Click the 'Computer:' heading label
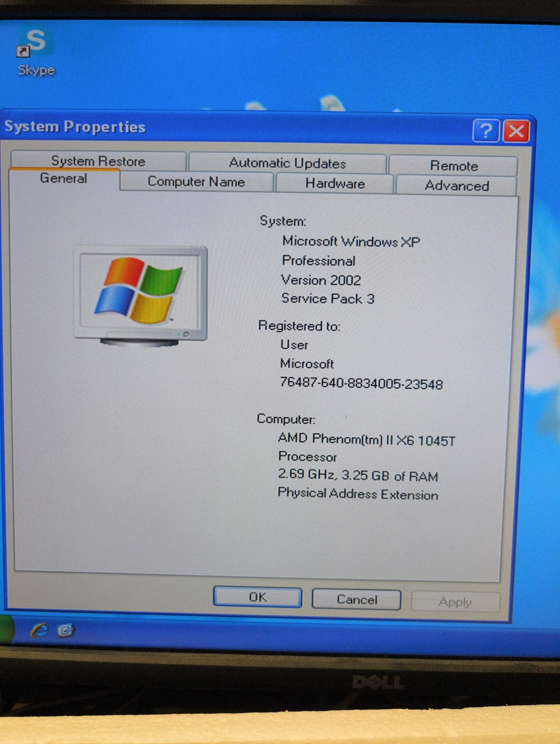Image resolution: width=560 pixels, height=744 pixels. tap(286, 418)
